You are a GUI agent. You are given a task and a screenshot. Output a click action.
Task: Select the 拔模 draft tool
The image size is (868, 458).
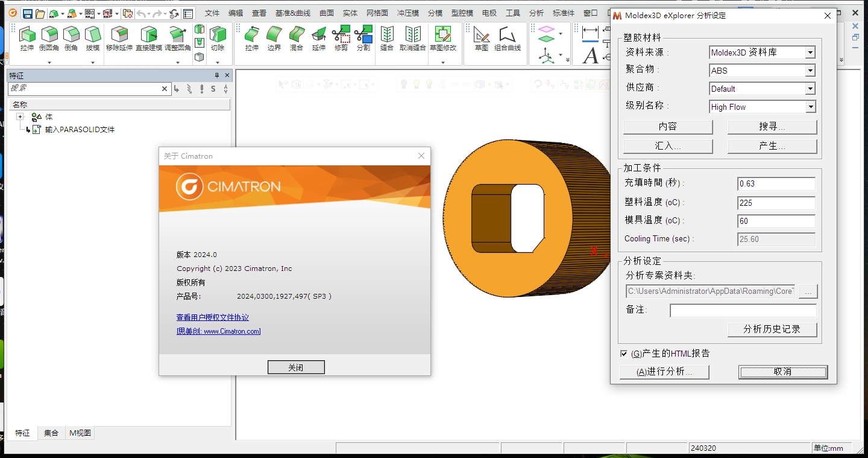tap(92, 39)
